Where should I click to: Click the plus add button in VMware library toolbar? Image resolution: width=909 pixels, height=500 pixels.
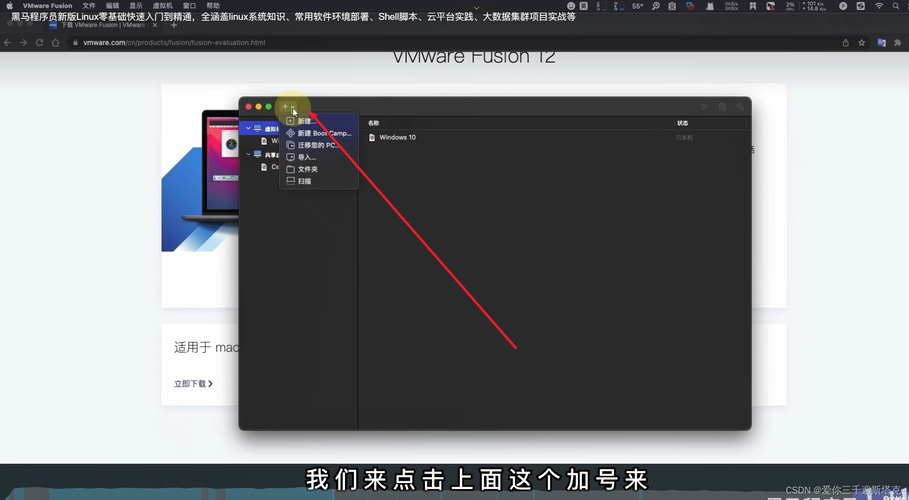pyautogui.click(x=285, y=107)
